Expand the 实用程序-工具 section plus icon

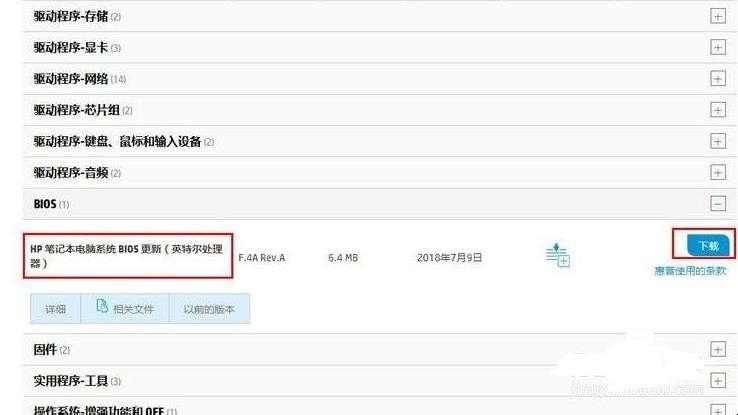[718, 381]
